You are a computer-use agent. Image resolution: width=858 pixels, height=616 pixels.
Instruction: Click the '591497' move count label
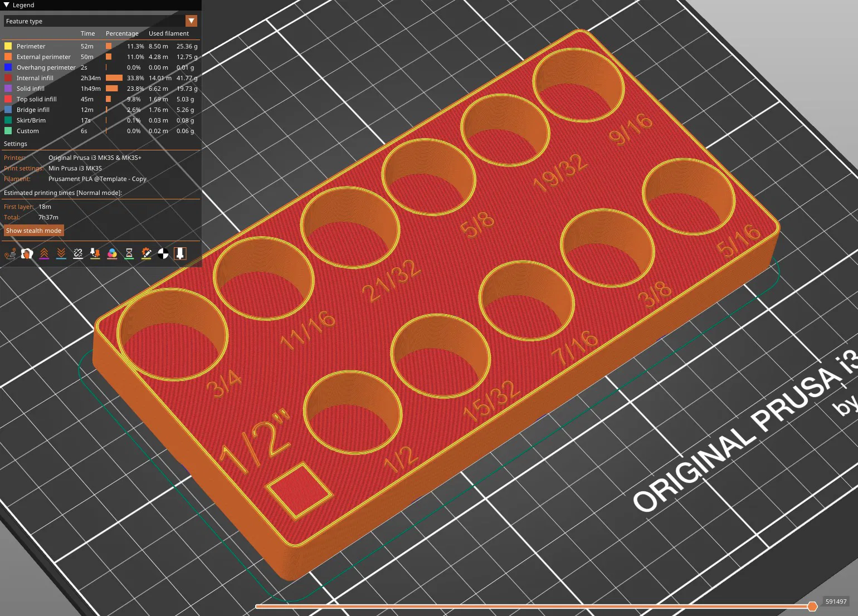pyautogui.click(x=836, y=602)
